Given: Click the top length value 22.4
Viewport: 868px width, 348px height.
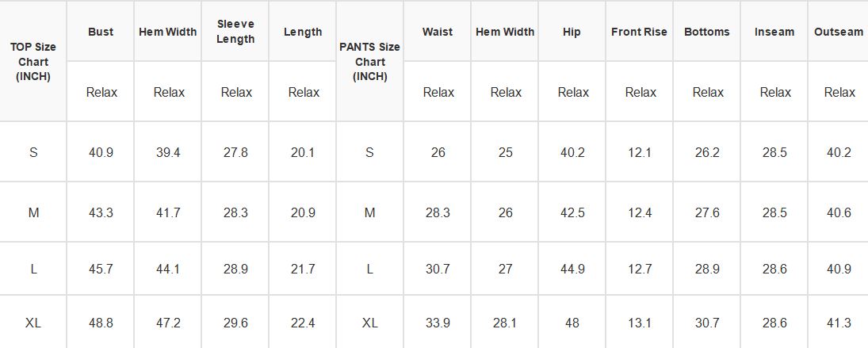Looking at the screenshot, I should [x=303, y=323].
